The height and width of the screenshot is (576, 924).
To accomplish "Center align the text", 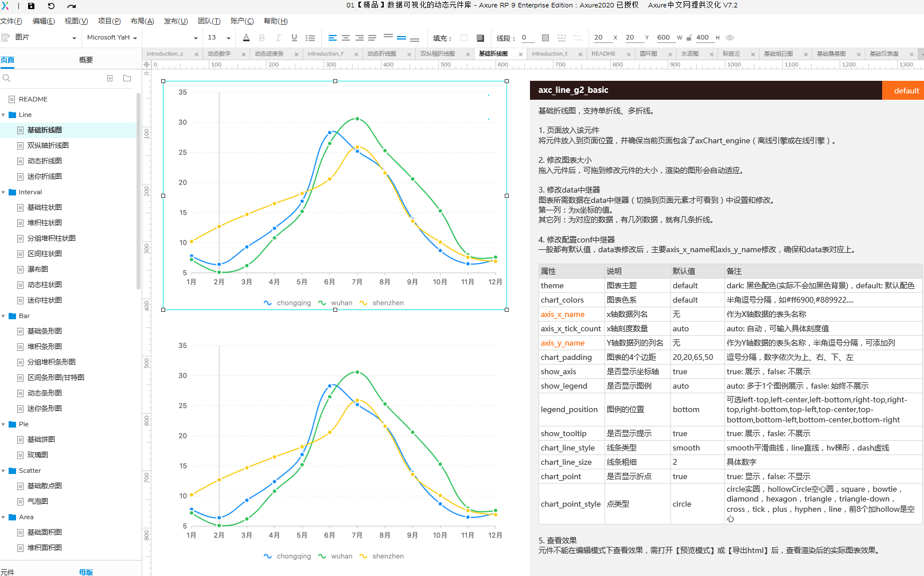I will tap(346, 38).
